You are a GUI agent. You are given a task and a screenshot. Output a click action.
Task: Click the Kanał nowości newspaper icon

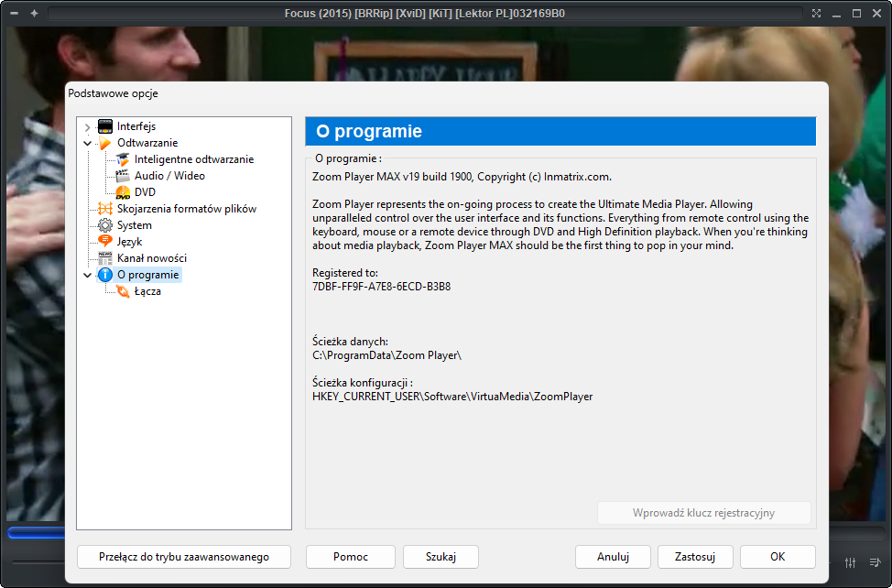(x=105, y=258)
